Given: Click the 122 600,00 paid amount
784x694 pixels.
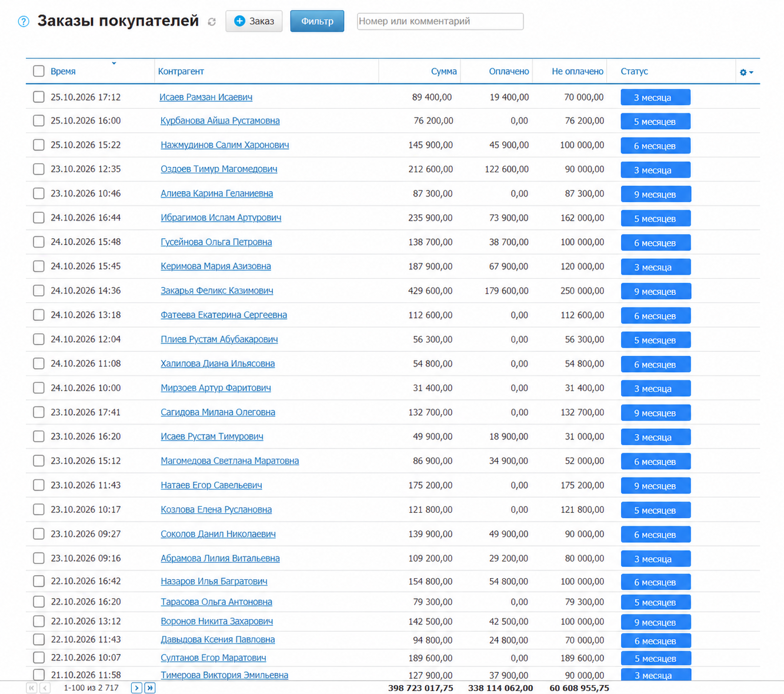Looking at the screenshot, I should 506,169.
